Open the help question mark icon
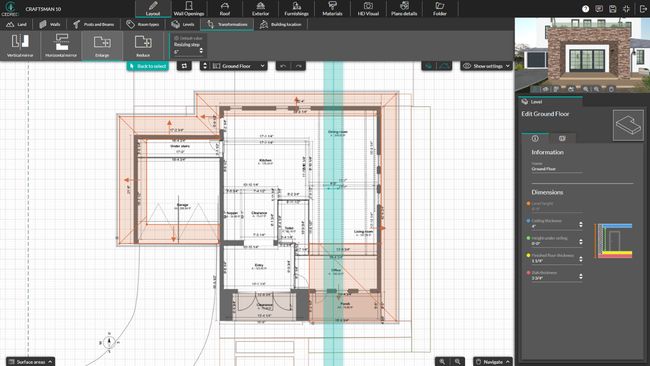Viewport: 650px width, 366px height. [585, 9]
